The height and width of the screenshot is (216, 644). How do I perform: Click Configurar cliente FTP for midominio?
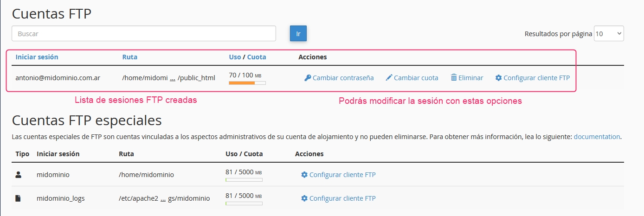(x=342, y=175)
